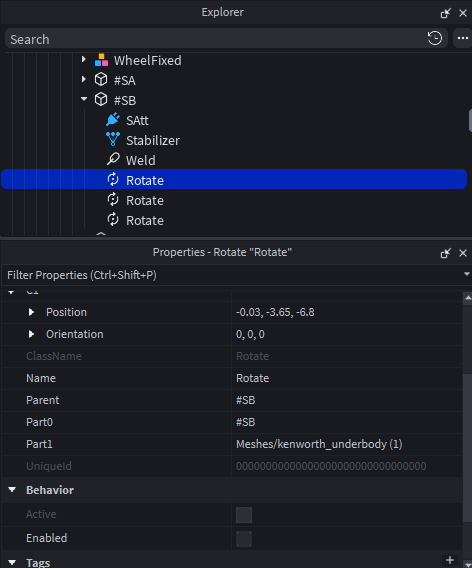Expand the Orientation property

point(32,334)
